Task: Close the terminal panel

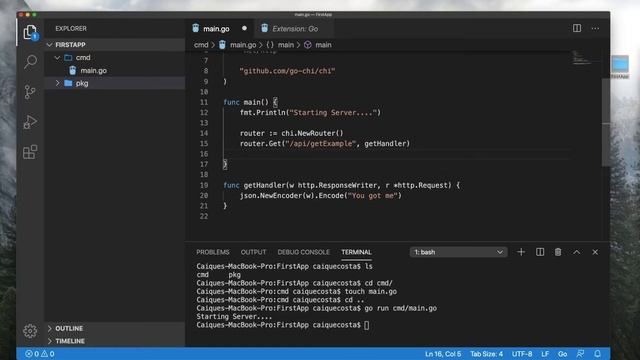Action: tap(595, 252)
